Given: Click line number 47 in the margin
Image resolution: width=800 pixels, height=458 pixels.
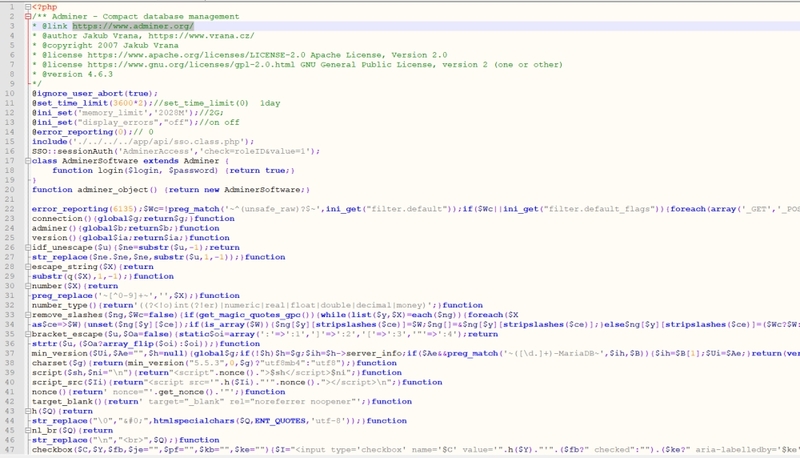Looking at the screenshot, I should pos(10,450).
